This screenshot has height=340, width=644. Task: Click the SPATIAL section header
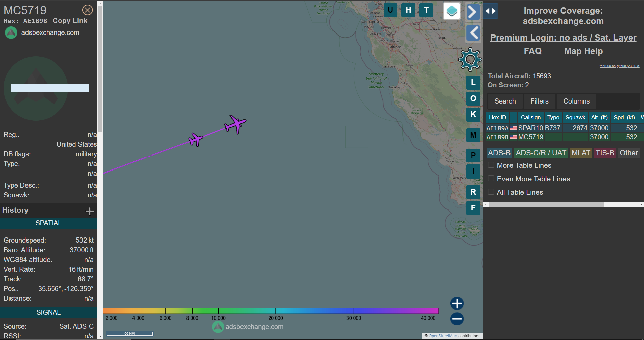point(49,223)
